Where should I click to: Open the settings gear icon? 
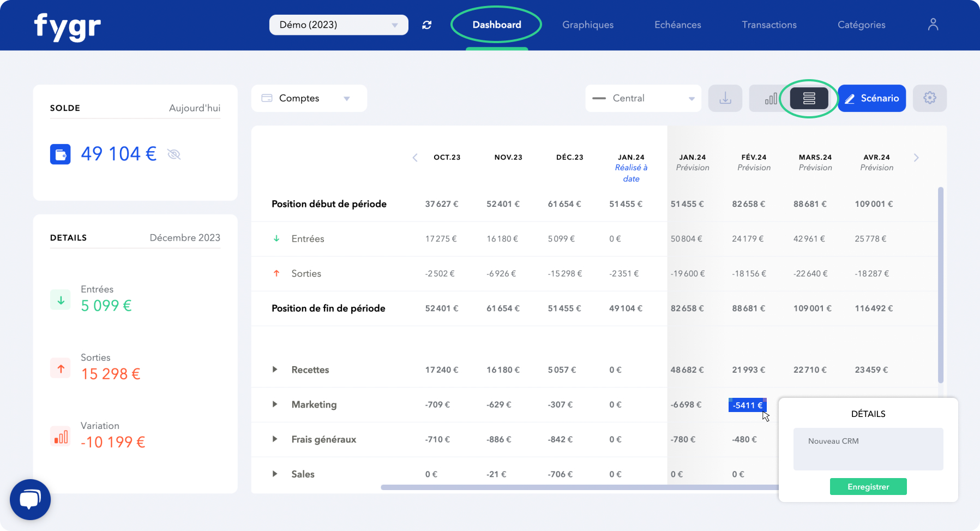coord(930,98)
